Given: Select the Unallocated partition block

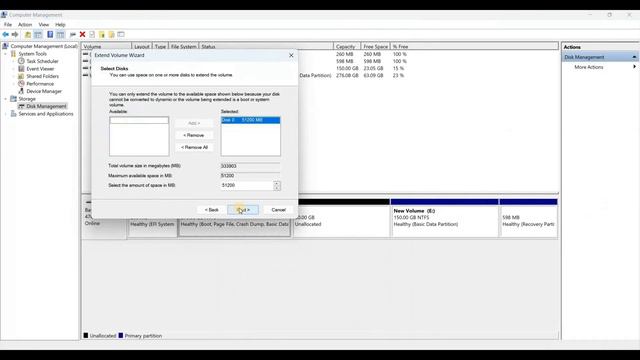Looking at the screenshot, I should tap(341, 218).
